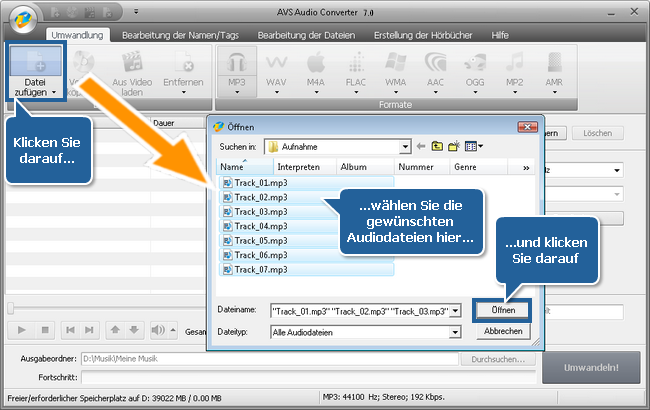Click the speaker volume icon
This screenshot has height=410, width=650.
158,330
